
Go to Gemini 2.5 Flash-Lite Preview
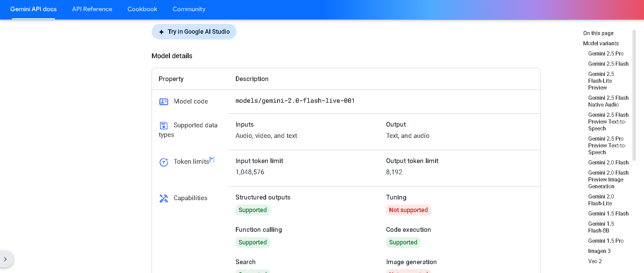point(601,81)
